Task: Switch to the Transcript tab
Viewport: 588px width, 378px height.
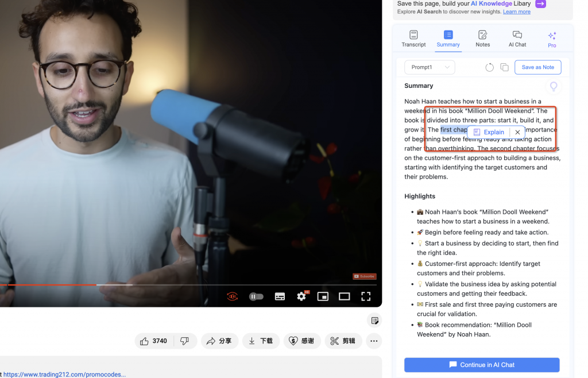Action: tap(413, 38)
